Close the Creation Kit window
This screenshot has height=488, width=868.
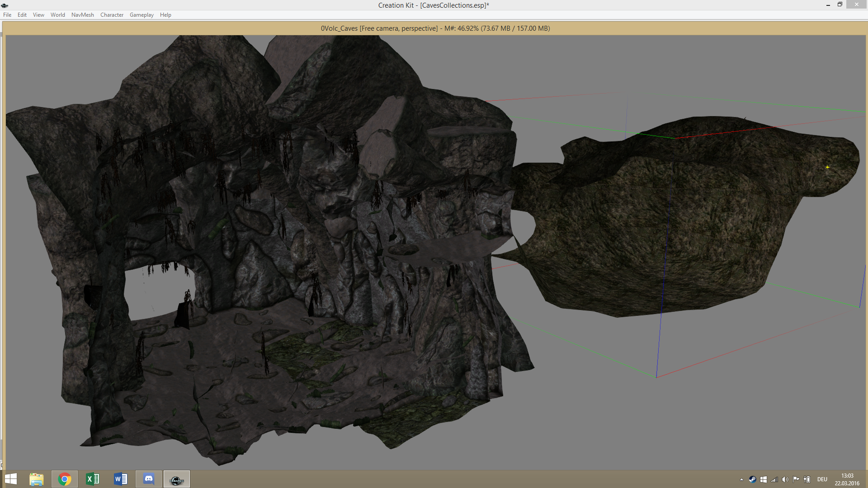click(857, 5)
